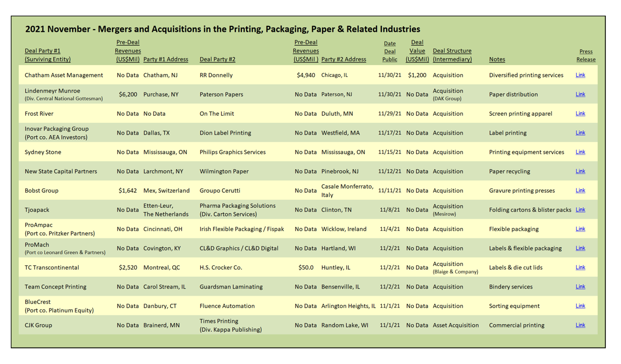Select the 'H.S. Crocker Co.' cell

221,268
